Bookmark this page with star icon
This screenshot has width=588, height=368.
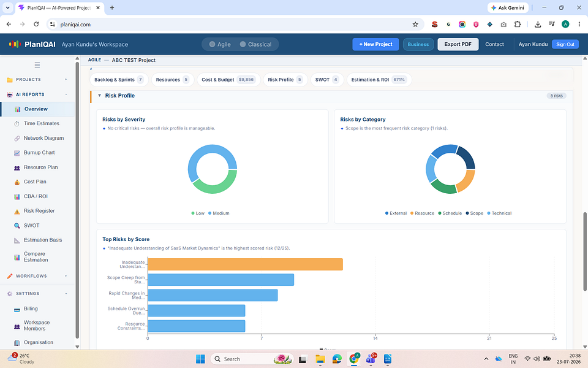tap(415, 25)
